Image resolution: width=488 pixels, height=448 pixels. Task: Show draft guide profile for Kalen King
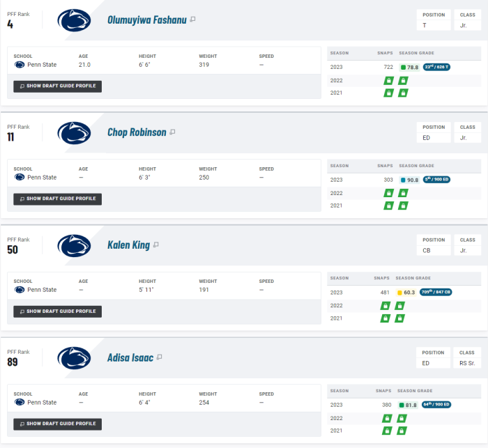58,311
